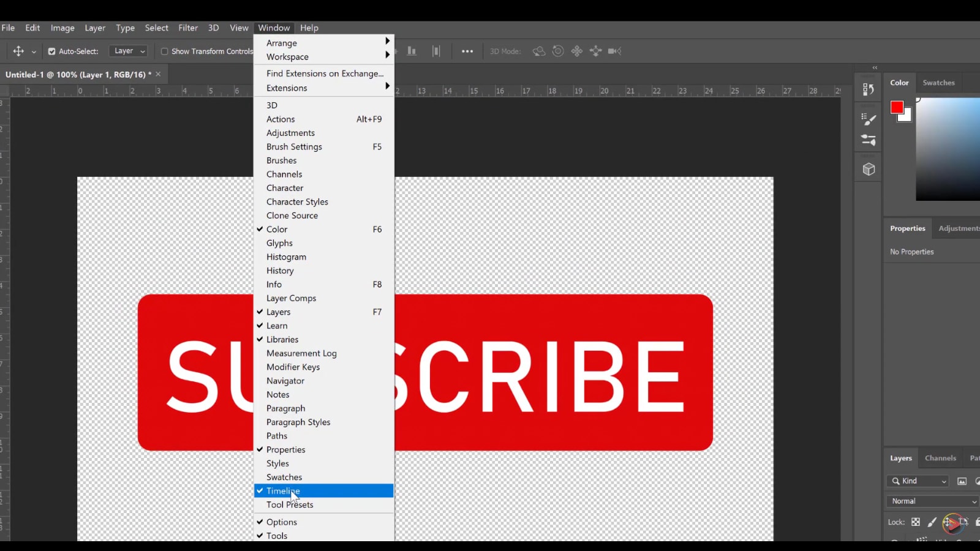Click the pixel layer filter icon
Screen dimensions: 980x551
click(x=962, y=481)
